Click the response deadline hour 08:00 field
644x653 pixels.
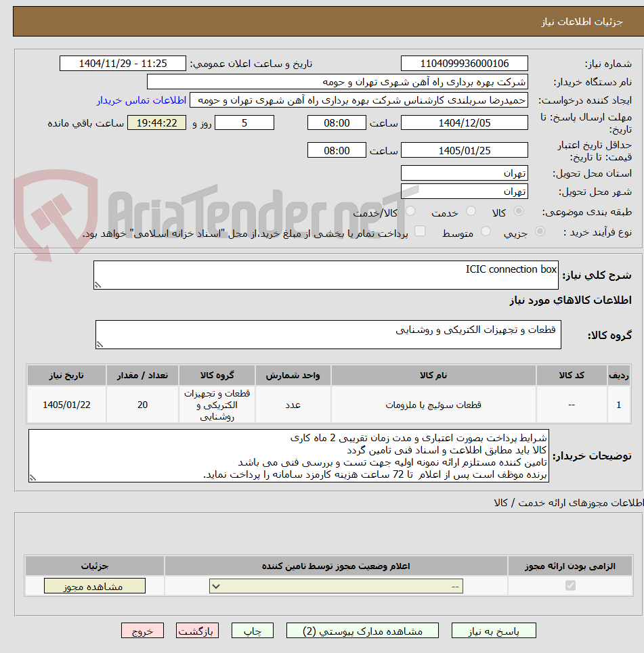point(337,123)
